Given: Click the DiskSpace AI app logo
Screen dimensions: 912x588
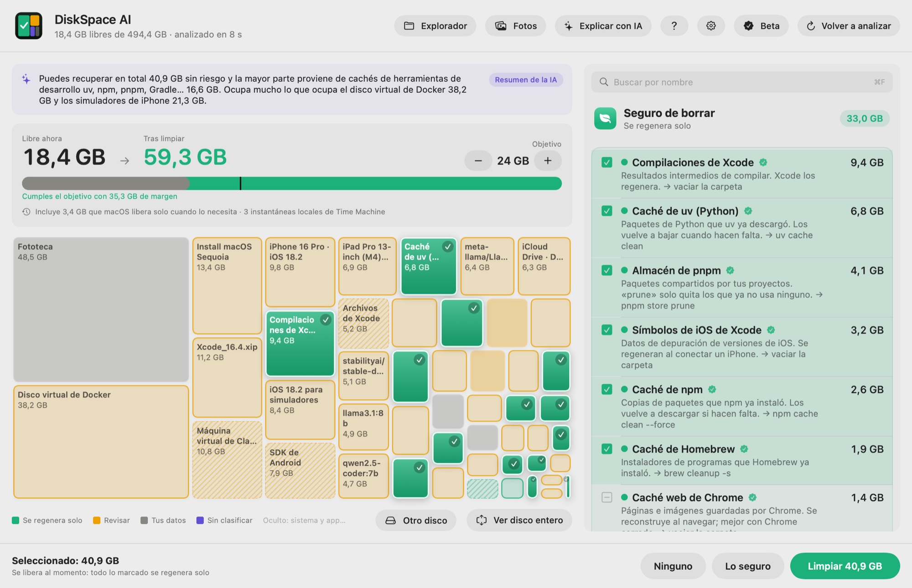Looking at the screenshot, I should 29,26.
